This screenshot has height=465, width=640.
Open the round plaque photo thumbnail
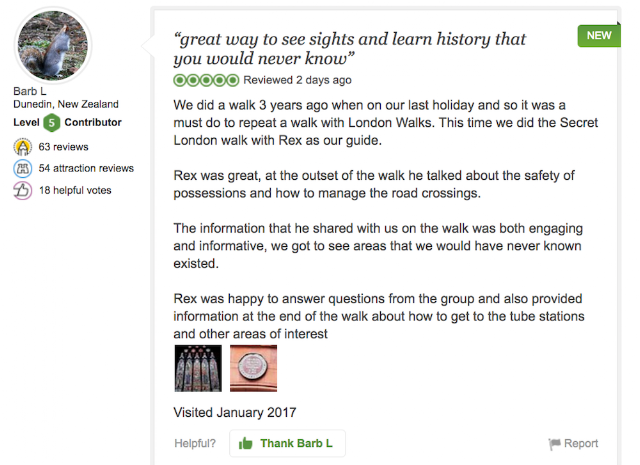pyautogui.click(x=253, y=368)
